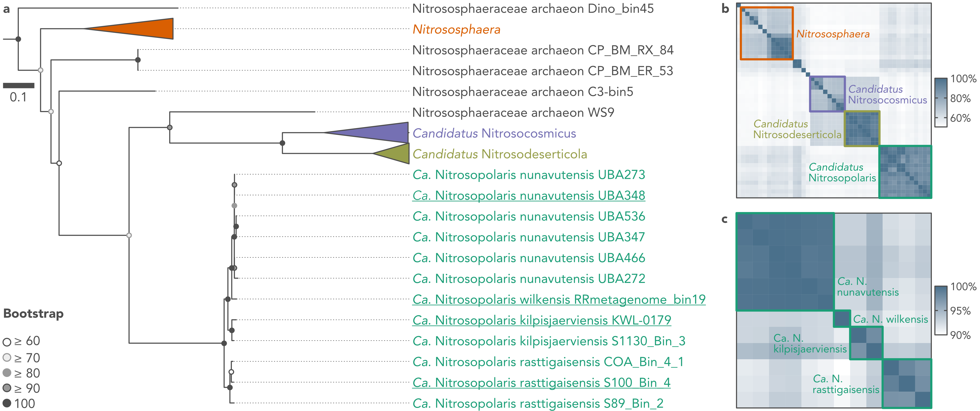
Task: Click the orange Nitrososphaera tree label
Action: (x=457, y=29)
